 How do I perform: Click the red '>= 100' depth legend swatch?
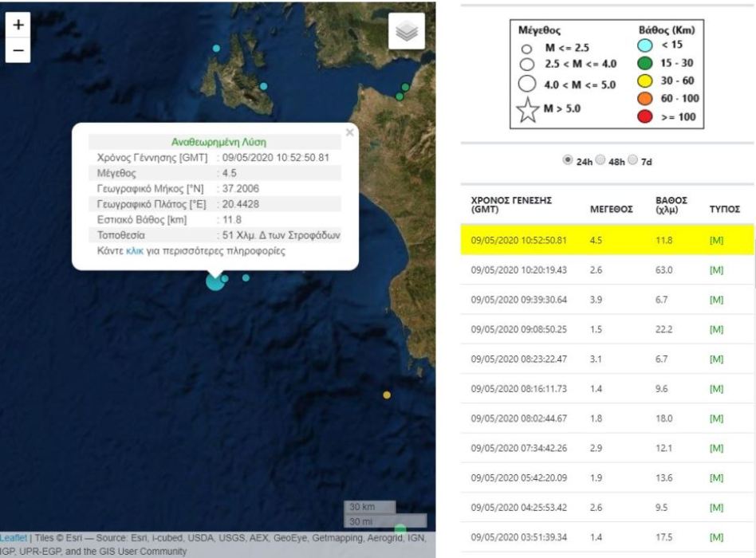click(x=645, y=116)
